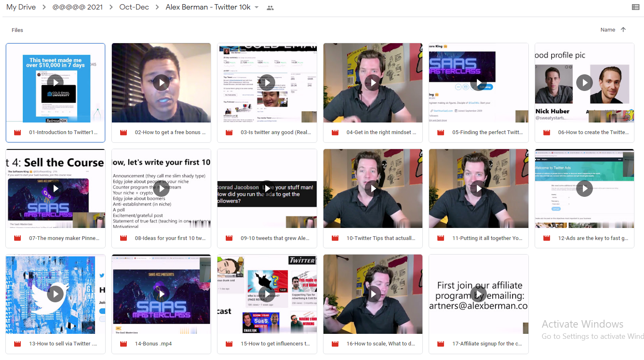Play the 08-Ideas for your first 10 video

click(161, 189)
